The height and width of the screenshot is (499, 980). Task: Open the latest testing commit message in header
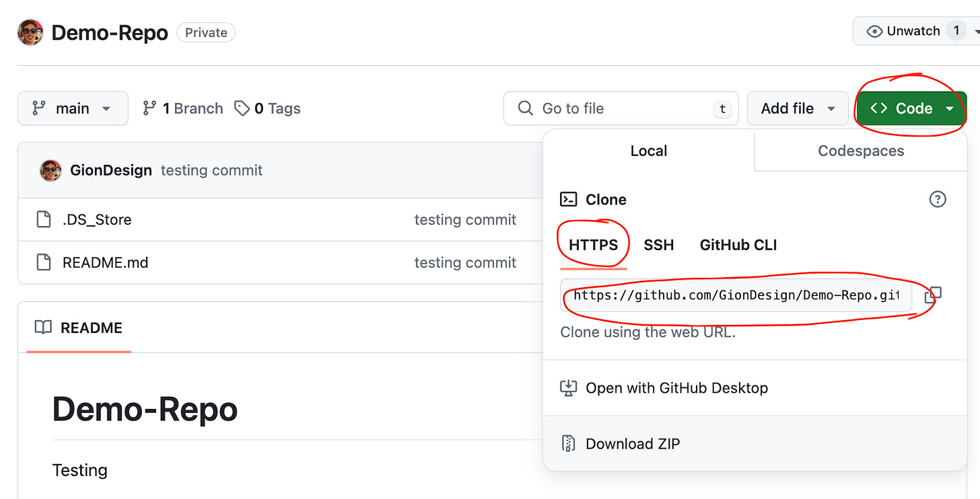point(211,170)
